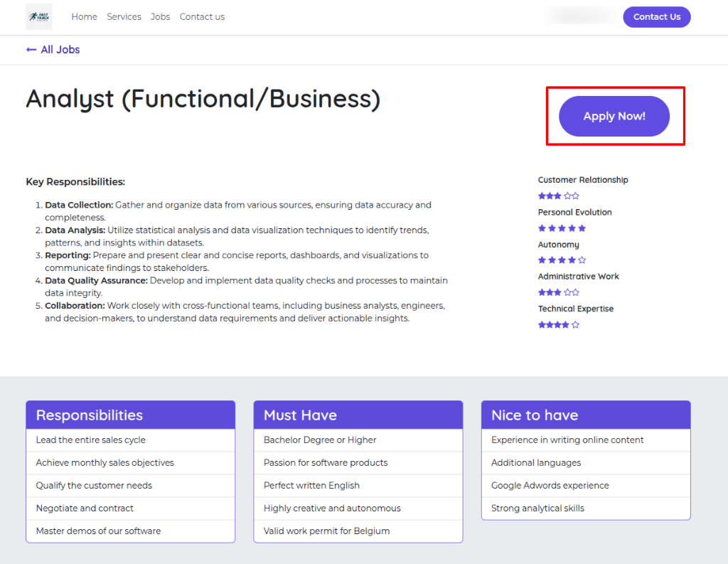The width and height of the screenshot is (728, 564).
Task: Return to All Jobs listing
Action: point(60,50)
